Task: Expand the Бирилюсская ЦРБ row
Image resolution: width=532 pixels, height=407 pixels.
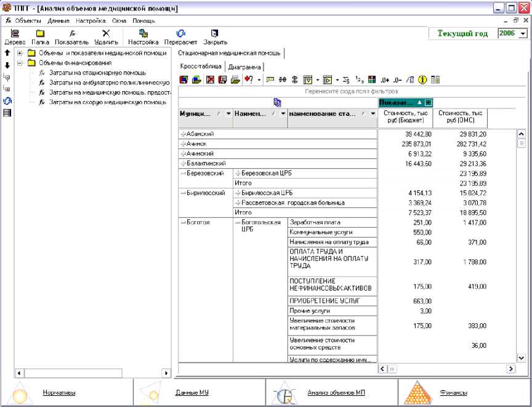Action: tap(238, 193)
